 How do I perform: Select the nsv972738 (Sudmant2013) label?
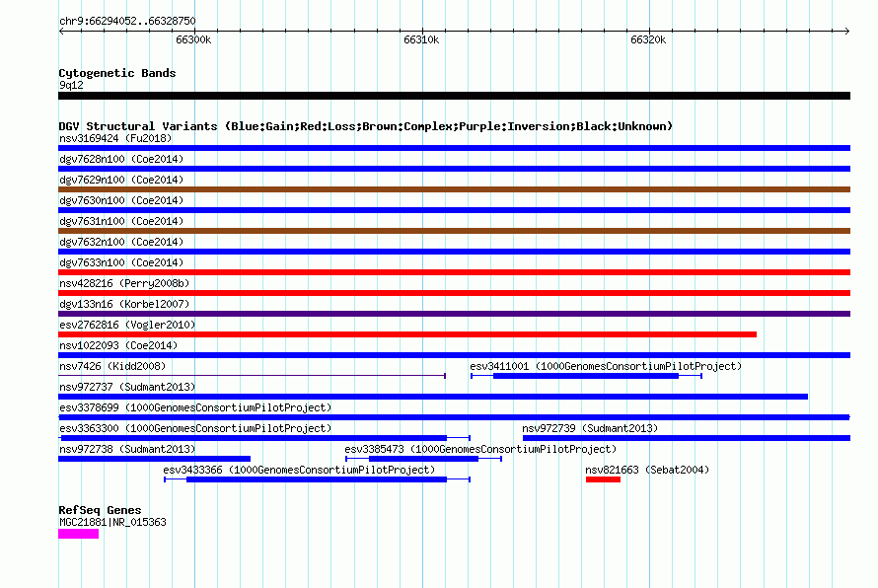click(127, 449)
